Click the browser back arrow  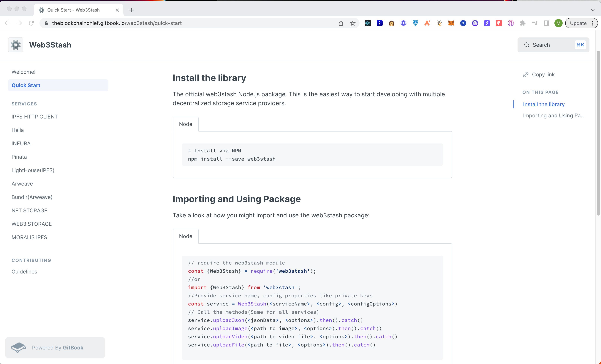tap(8, 23)
